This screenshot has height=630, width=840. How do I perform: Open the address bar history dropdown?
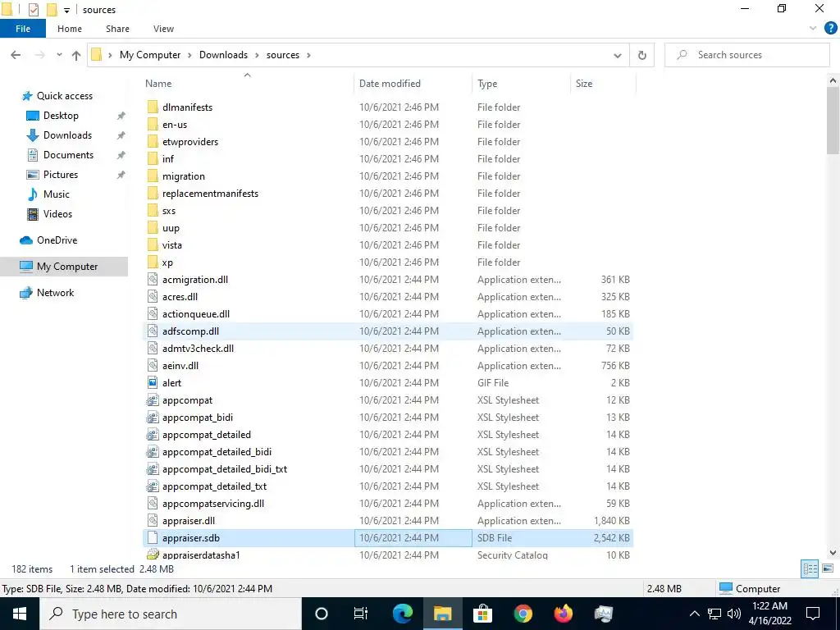(617, 55)
